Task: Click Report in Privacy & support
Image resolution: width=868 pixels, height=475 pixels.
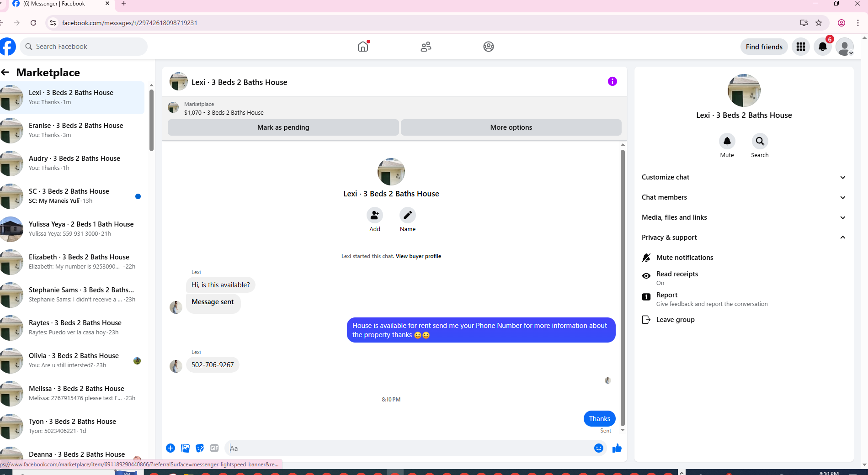Action: (667, 295)
